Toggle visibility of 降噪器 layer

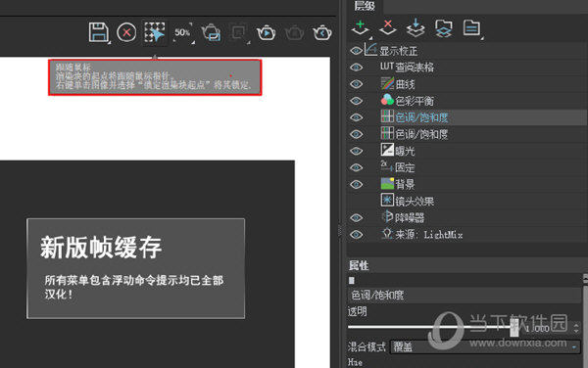pos(356,218)
